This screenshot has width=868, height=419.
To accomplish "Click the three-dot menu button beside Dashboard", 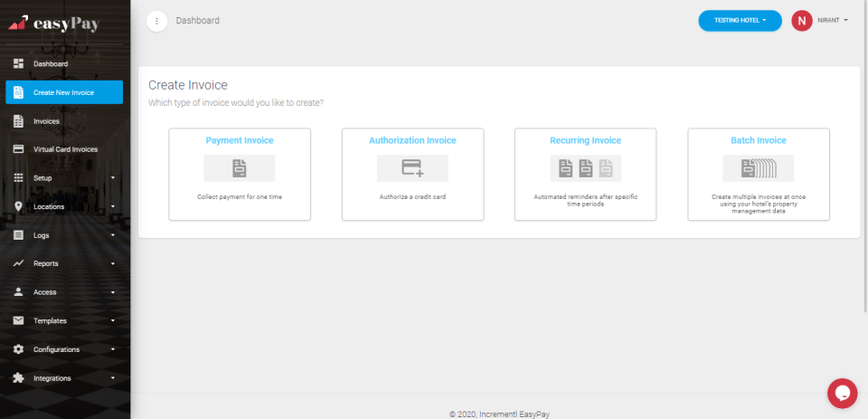I will point(156,21).
